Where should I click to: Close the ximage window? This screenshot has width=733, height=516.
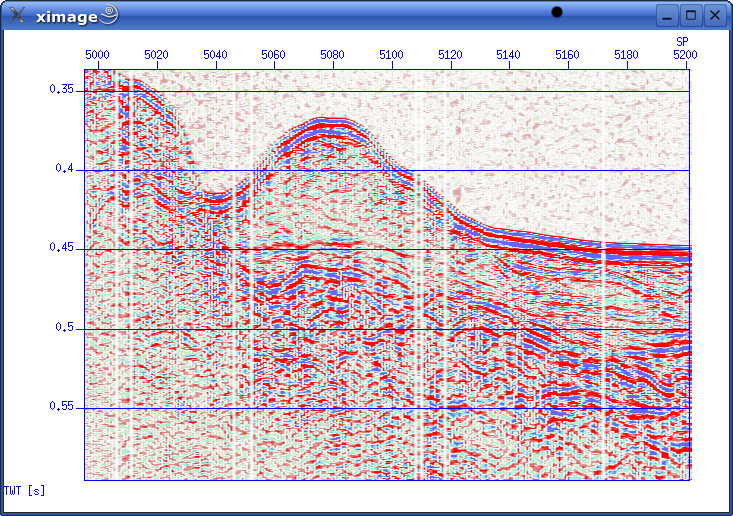[715, 15]
